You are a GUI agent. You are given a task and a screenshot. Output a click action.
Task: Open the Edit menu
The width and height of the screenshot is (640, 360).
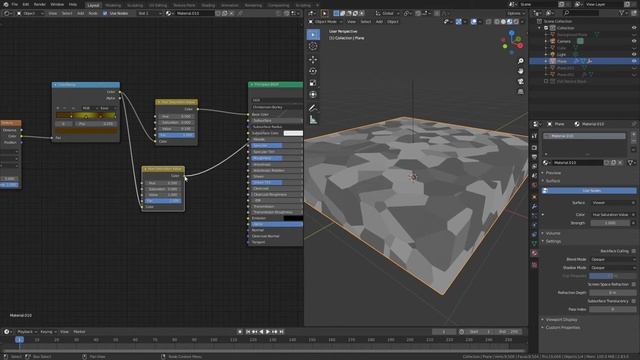(26, 4)
